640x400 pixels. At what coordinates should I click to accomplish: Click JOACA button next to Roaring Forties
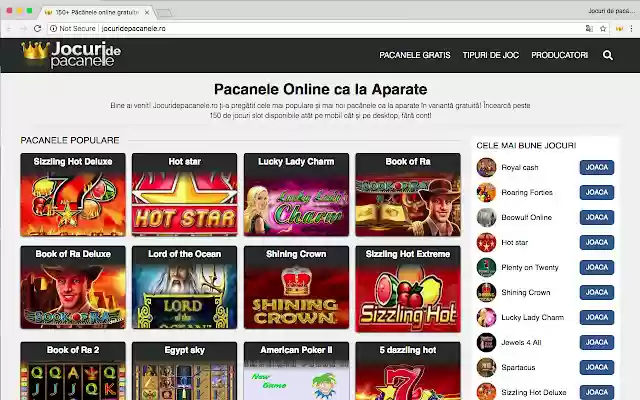tap(597, 192)
